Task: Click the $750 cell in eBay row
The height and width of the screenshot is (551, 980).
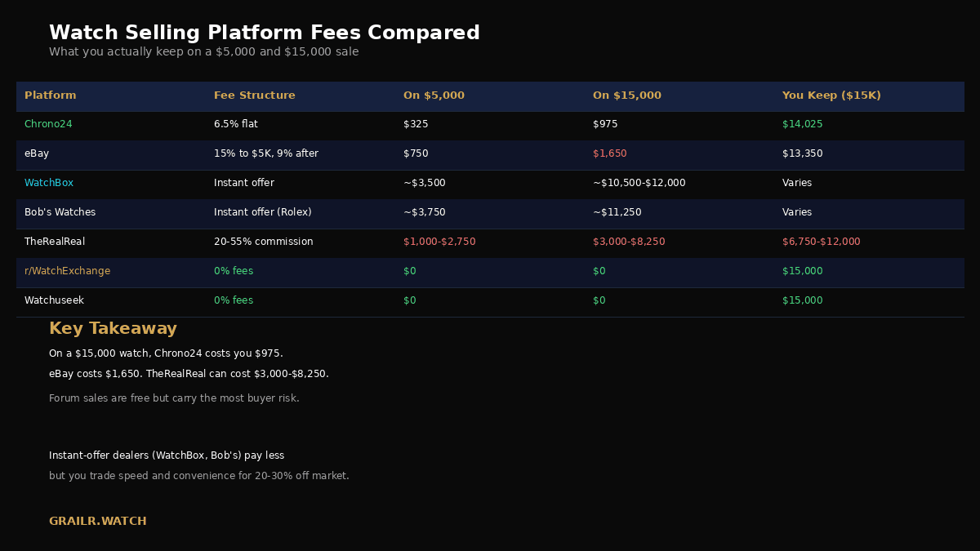Action: [x=416, y=153]
